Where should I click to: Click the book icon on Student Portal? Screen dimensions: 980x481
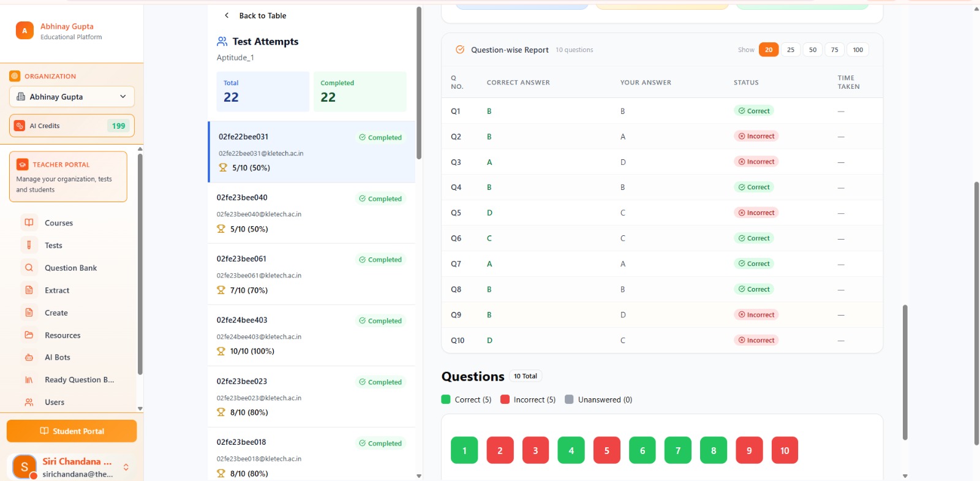pyautogui.click(x=44, y=431)
